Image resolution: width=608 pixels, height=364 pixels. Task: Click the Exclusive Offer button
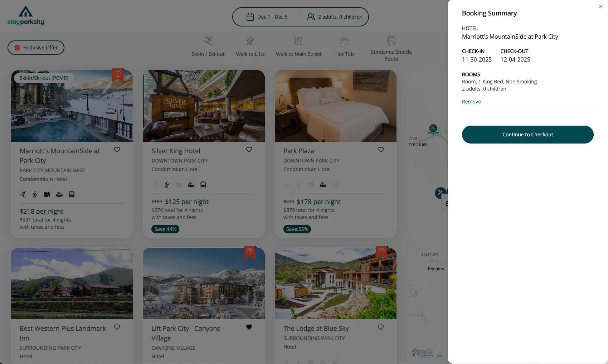click(x=36, y=48)
